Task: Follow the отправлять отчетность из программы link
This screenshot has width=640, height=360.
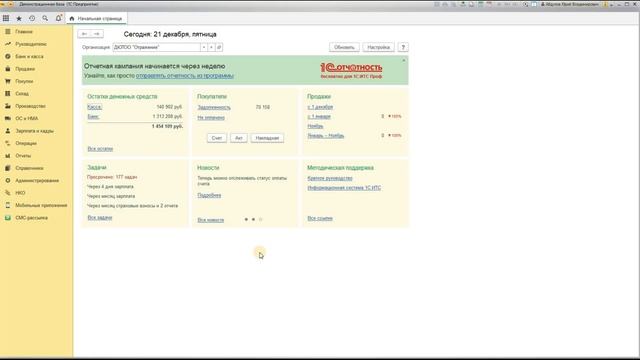Action: (x=185, y=76)
